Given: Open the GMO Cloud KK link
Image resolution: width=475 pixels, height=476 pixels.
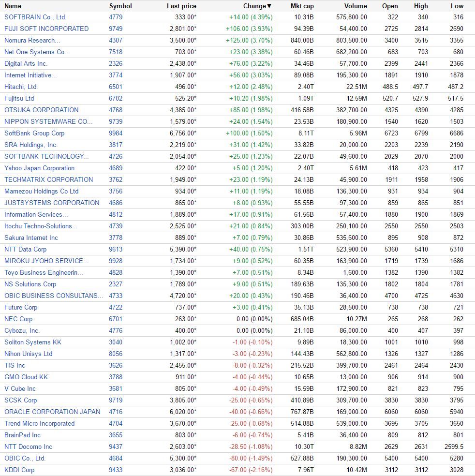Looking at the screenshot, I should [26, 377].
